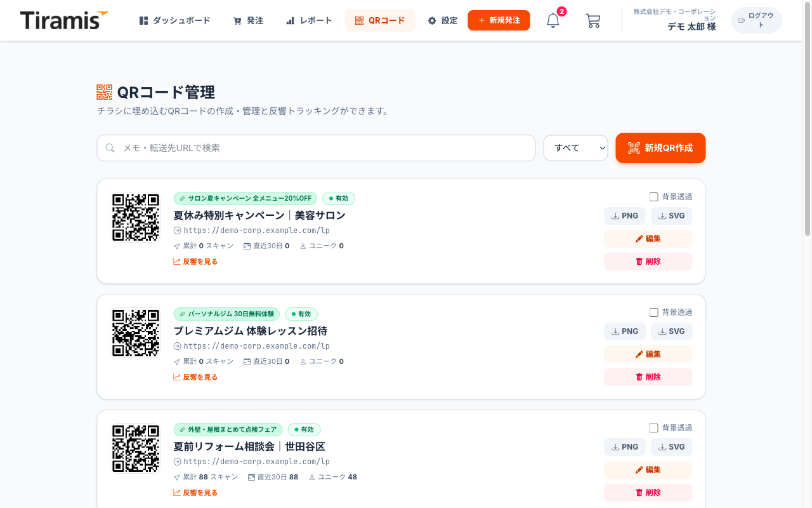
Task: Click the QR code thumbnail for 夏休み特別キャンペーン
Action: click(x=136, y=217)
